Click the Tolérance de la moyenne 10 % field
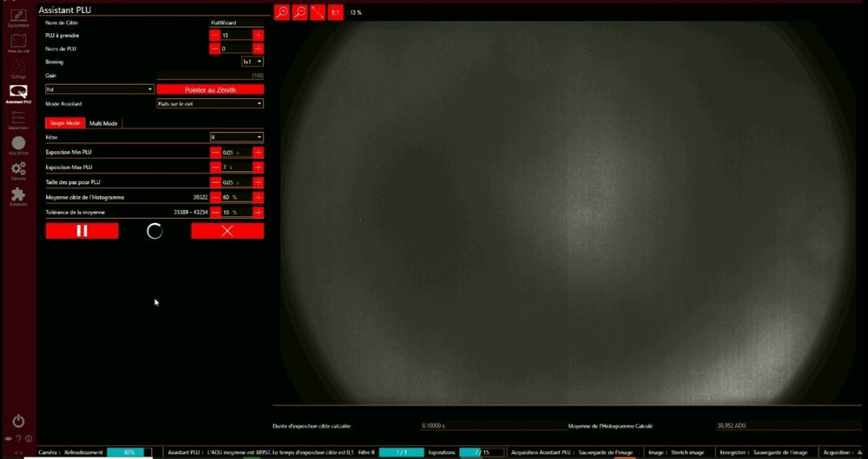868x459 pixels. (236, 212)
